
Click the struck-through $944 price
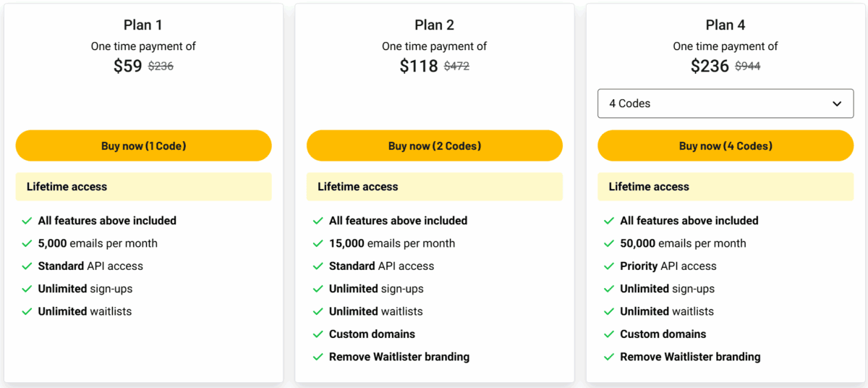(747, 67)
